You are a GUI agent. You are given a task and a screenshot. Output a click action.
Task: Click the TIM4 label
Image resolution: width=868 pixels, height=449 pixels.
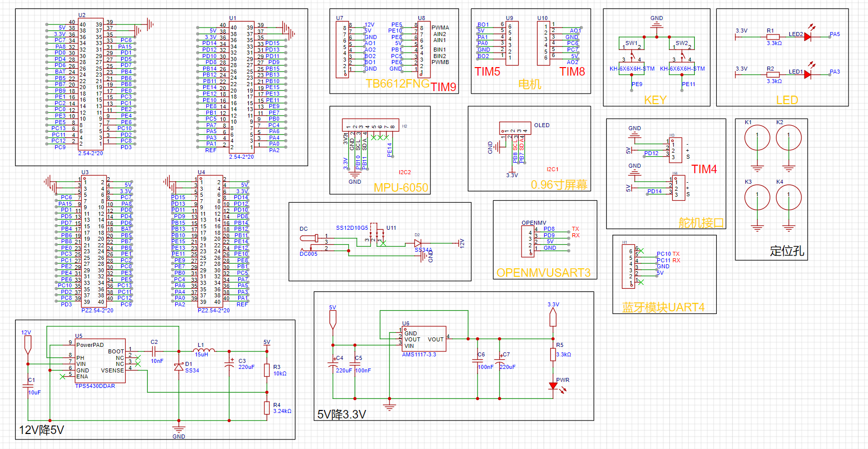tap(704, 169)
